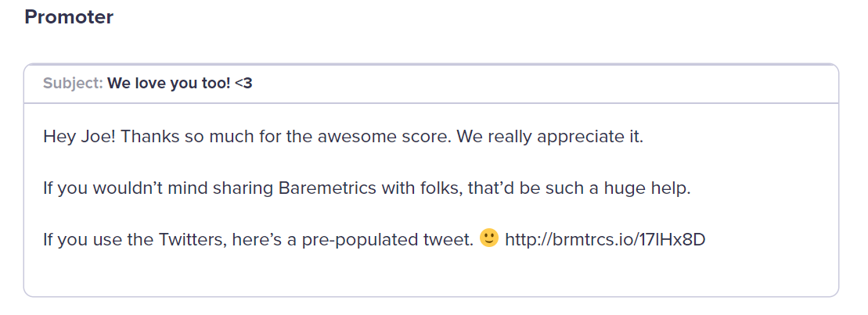This screenshot has height=315, width=868.
Task: Click the <3 heart in the subject
Action: pyautogui.click(x=243, y=84)
